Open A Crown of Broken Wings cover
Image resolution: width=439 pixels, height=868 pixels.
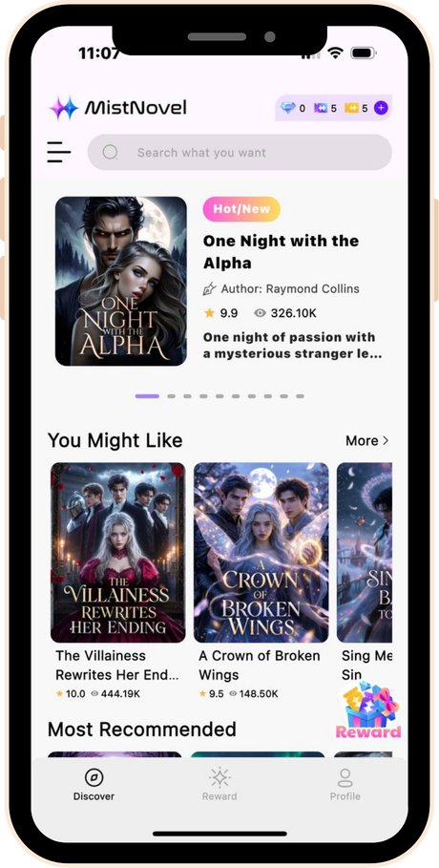coord(261,553)
